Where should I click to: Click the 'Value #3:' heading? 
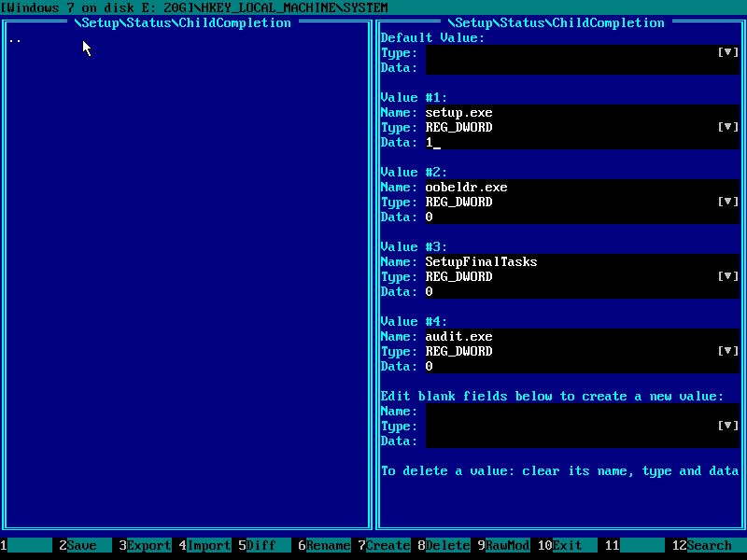coord(414,247)
